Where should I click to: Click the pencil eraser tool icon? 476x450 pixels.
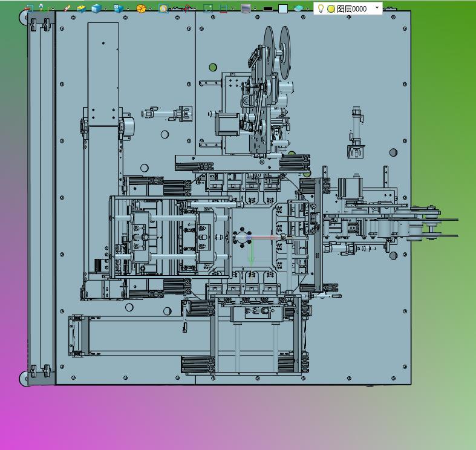67,8
